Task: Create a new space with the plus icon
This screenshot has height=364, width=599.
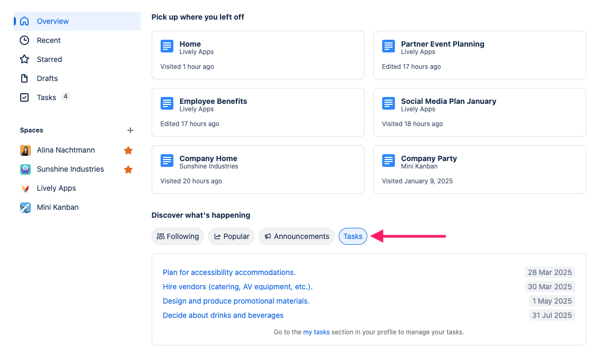Action: click(x=130, y=130)
